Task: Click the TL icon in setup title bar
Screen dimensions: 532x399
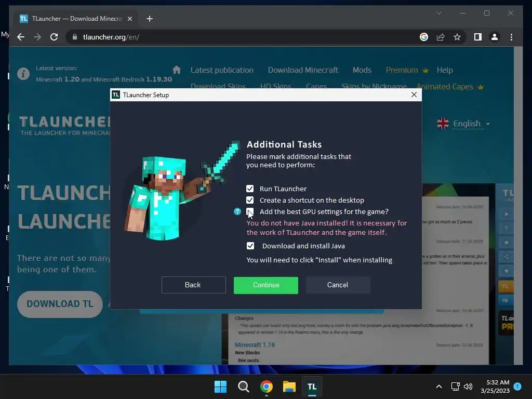Action: [x=116, y=95]
